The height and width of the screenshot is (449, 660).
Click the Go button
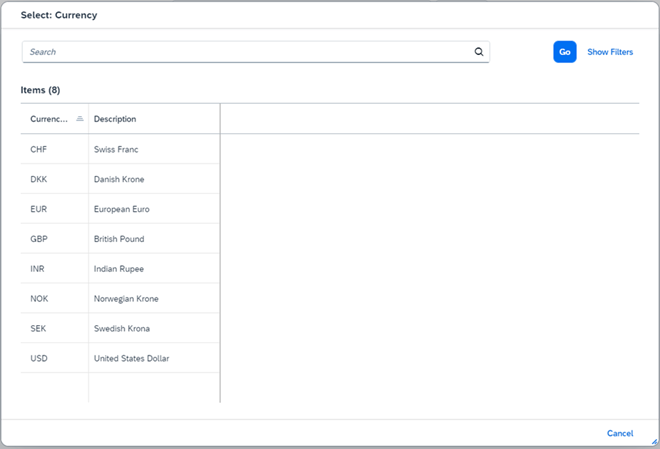[x=564, y=52]
